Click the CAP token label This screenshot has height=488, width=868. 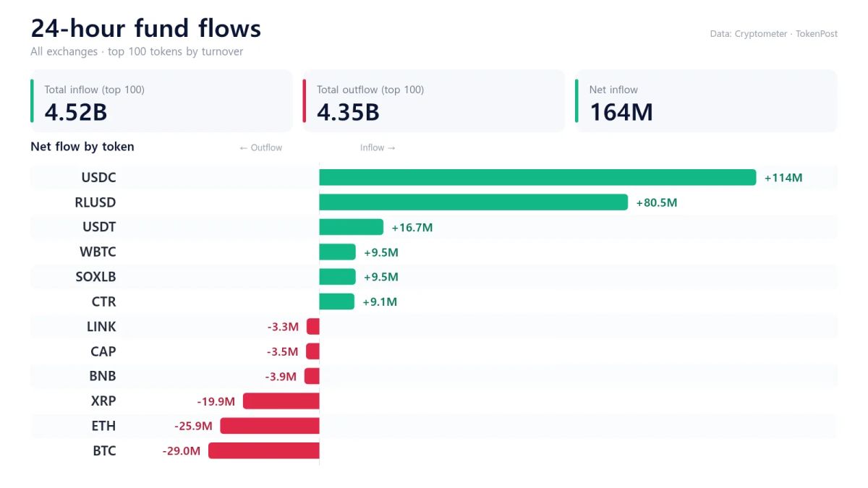[103, 351]
